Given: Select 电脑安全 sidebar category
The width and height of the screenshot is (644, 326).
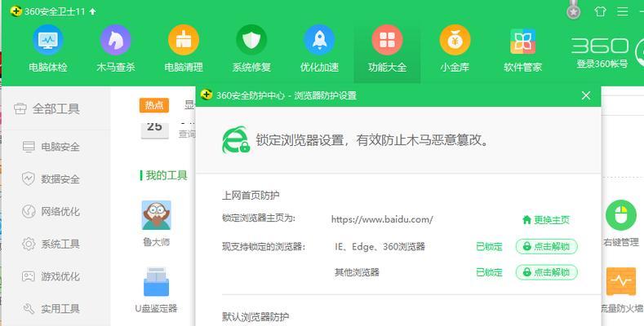Looking at the screenshot, I should click(x=51, y=147).
